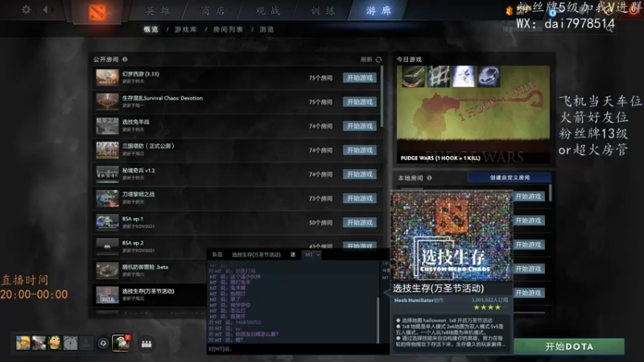Open the 幻梦西游 game thumbnail

107,77
